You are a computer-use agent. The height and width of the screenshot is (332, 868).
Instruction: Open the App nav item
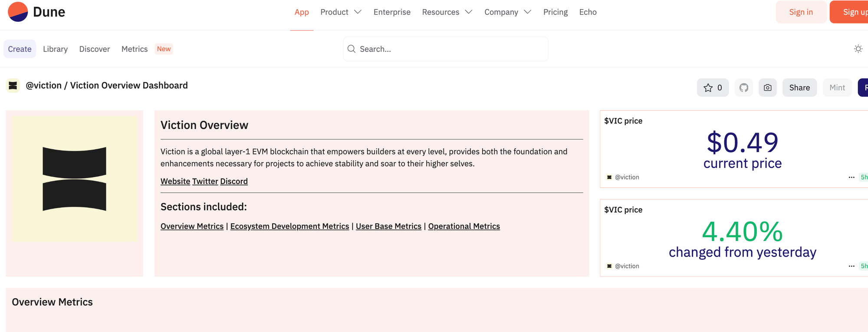[x=302, y=12]
